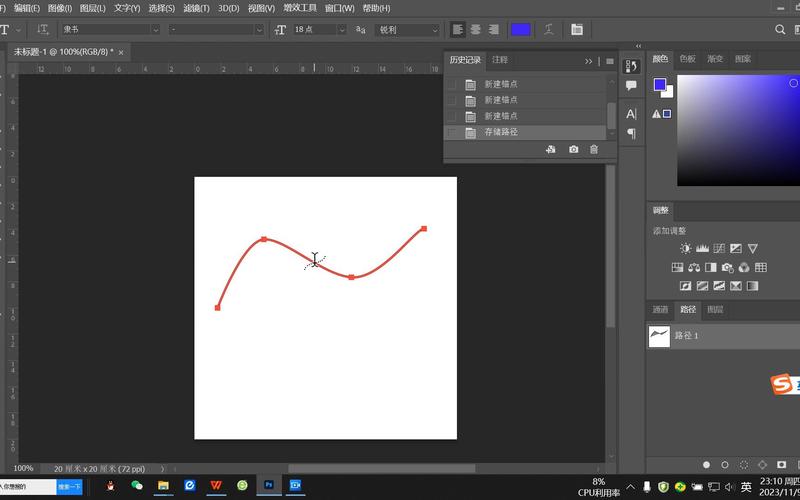The height and width of the screenshot is (500, 800).
Task: Click the camera icon to create new snapshot
Action: point(573,149)
